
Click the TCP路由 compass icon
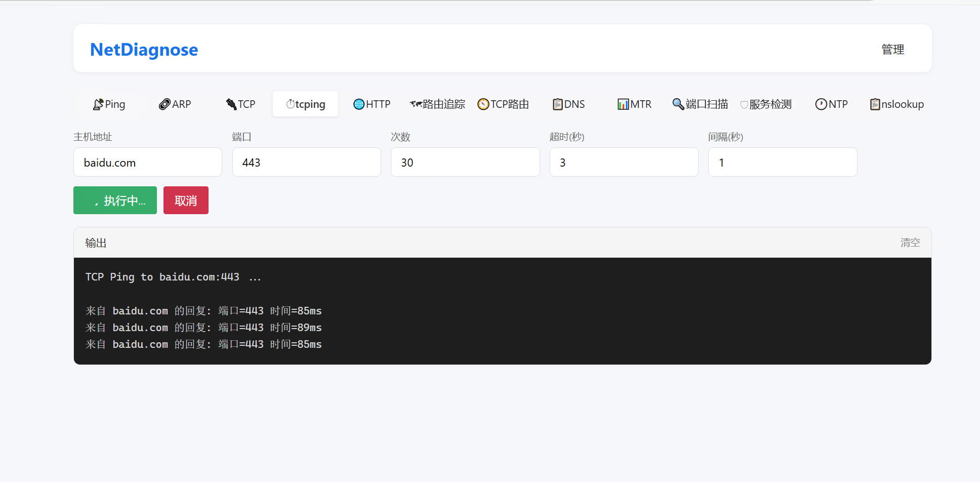click(483, 104)
